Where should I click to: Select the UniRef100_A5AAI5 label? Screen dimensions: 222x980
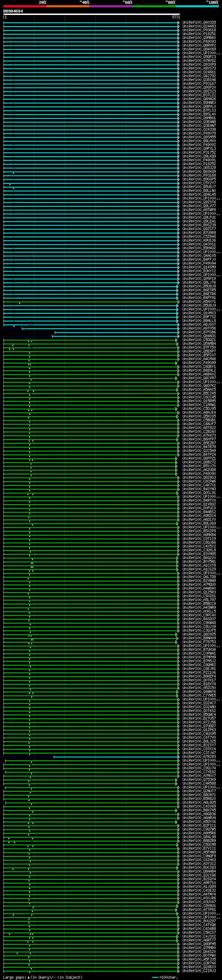199,389
